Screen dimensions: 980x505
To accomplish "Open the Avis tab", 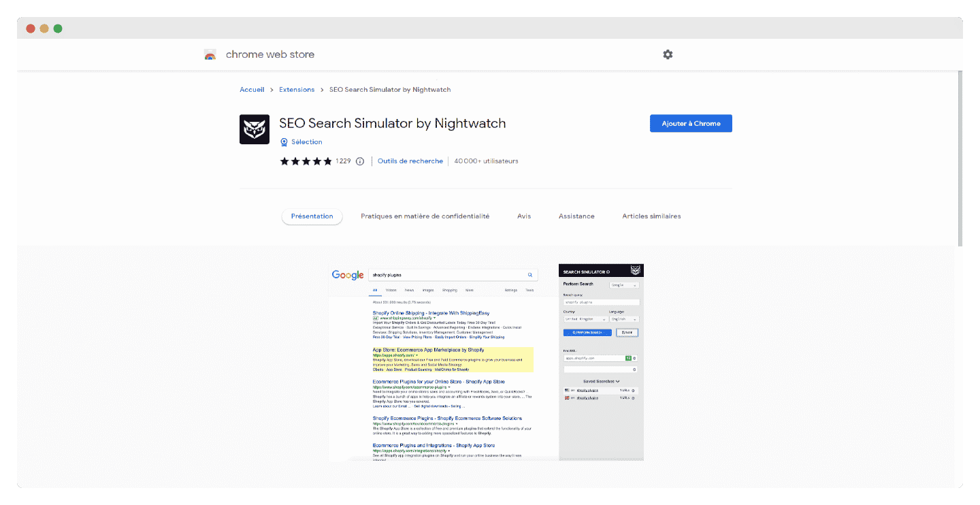I will [524, 216].
